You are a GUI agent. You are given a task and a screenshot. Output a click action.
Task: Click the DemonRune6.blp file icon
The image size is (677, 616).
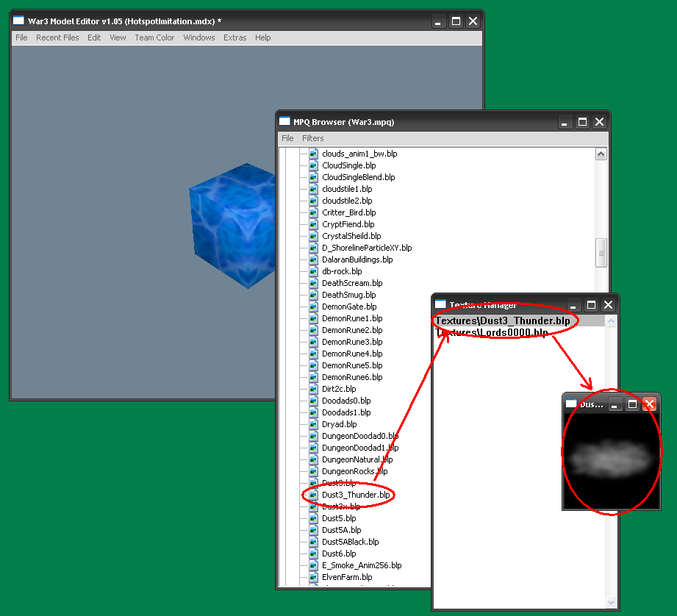click(314, 377)
